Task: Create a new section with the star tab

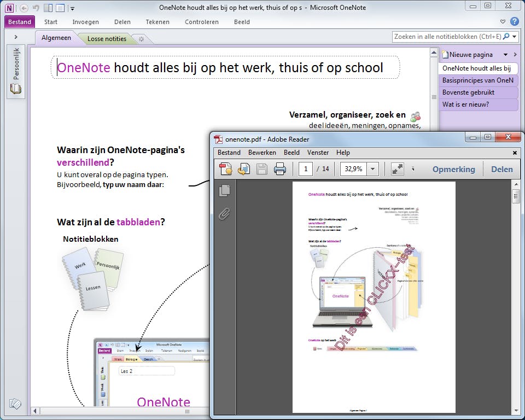Action: 141,39
